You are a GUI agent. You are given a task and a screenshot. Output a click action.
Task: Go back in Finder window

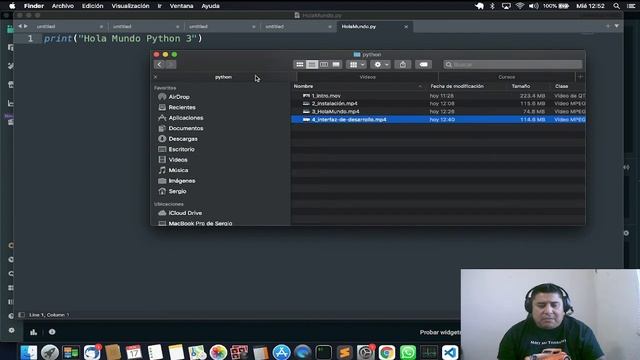point(160,64)
